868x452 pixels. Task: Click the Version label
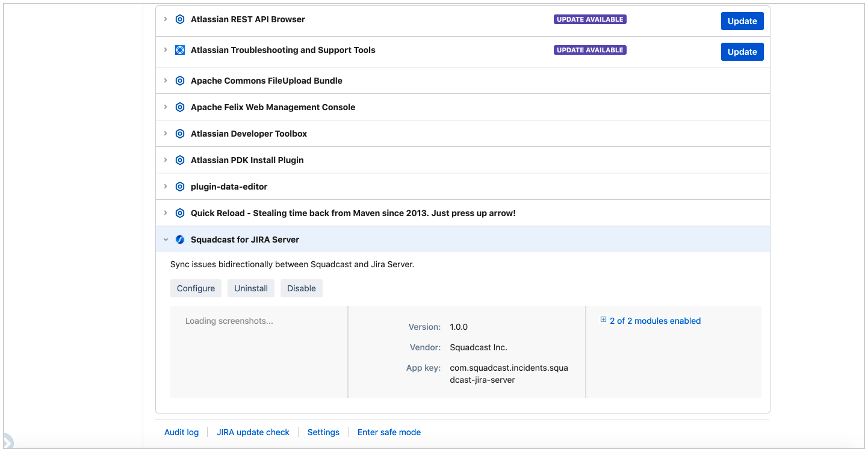pyautogui.click(x=424, y=327)
